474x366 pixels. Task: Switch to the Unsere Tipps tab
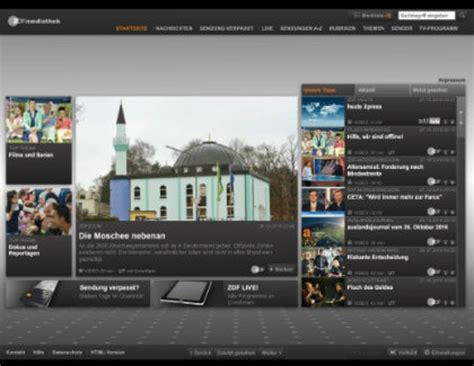(328, 90)
